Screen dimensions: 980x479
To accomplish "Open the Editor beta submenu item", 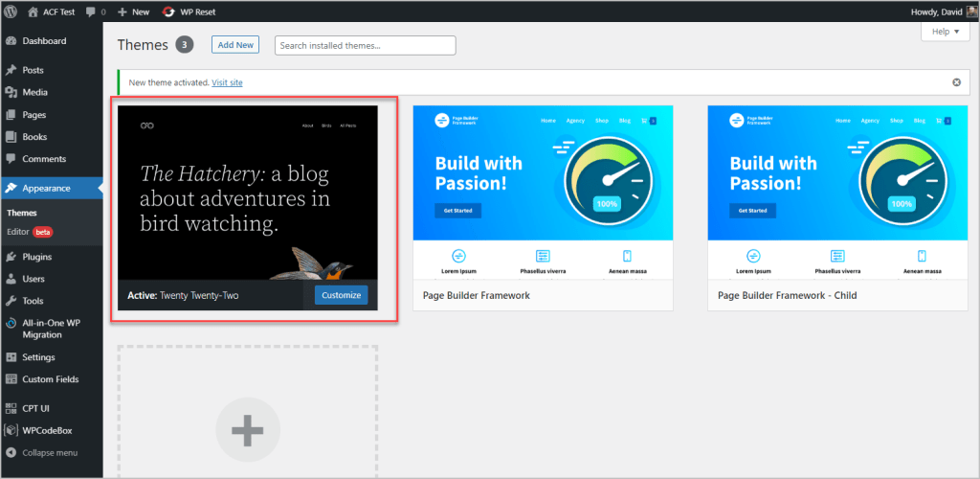I will point(30,232).
